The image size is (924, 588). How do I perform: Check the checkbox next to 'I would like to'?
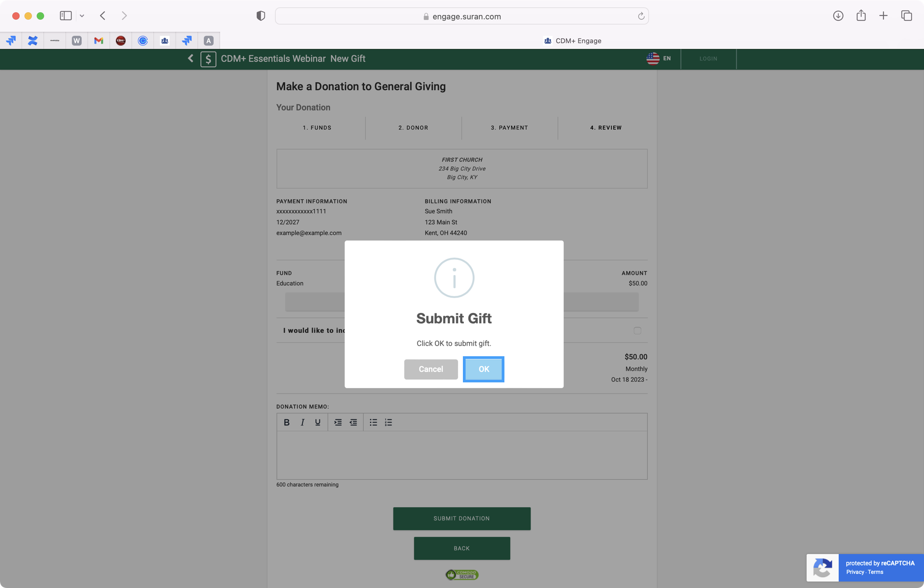(x=637, y=331)
